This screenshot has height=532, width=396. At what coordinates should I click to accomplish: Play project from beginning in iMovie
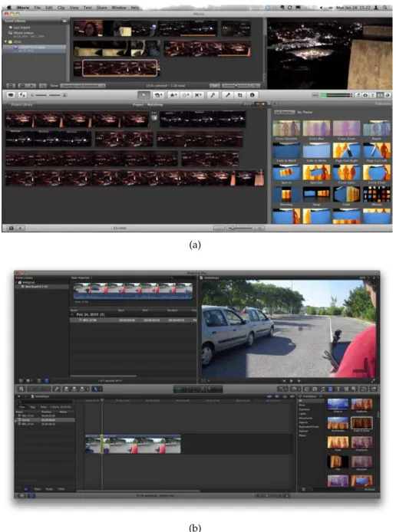point(20,228)
